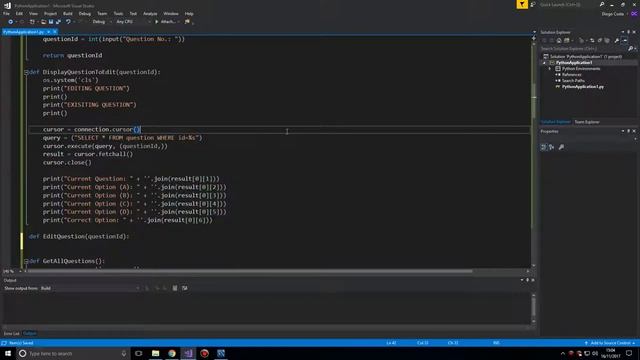Open the Analyze menu

click(150, 13)
